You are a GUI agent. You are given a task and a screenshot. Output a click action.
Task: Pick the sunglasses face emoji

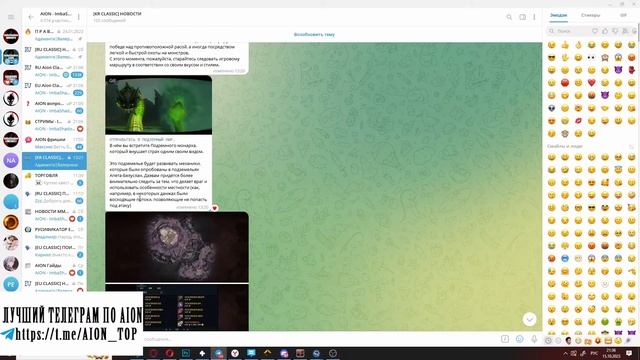[x=551, y=58]
